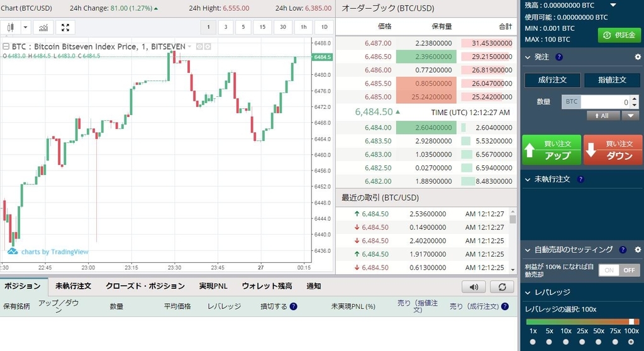Select the 5 minute timeframe
The height and width of the screenshot is (351, 644).
pos(243,27)
